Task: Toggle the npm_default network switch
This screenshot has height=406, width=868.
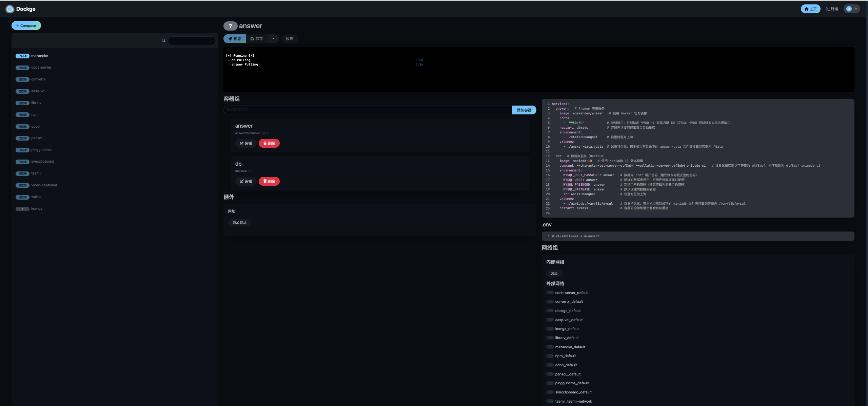Action: click(550, 356)
